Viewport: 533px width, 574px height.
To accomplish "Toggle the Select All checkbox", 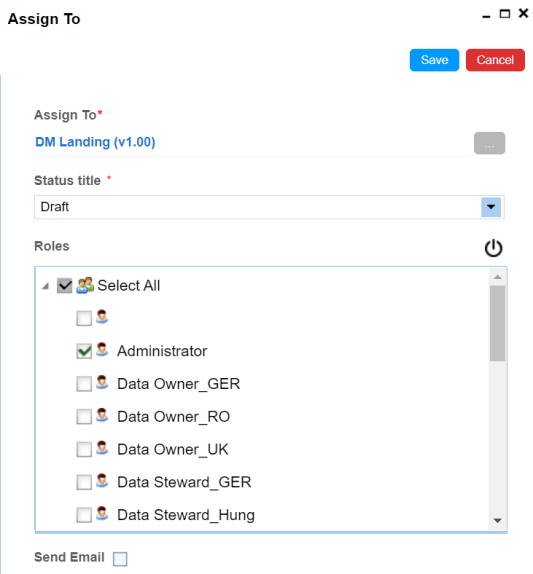I will tap(64, 286).
